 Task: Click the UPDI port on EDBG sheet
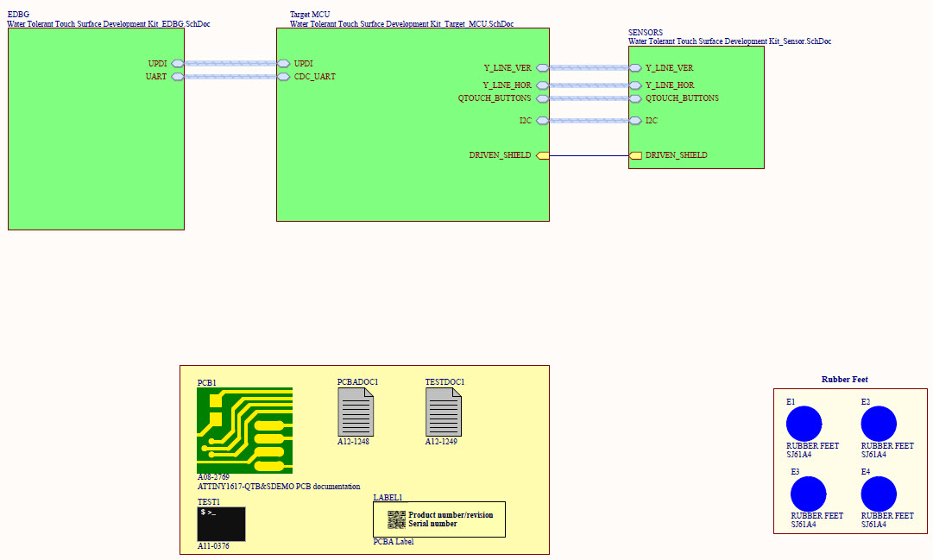(176, 63)
